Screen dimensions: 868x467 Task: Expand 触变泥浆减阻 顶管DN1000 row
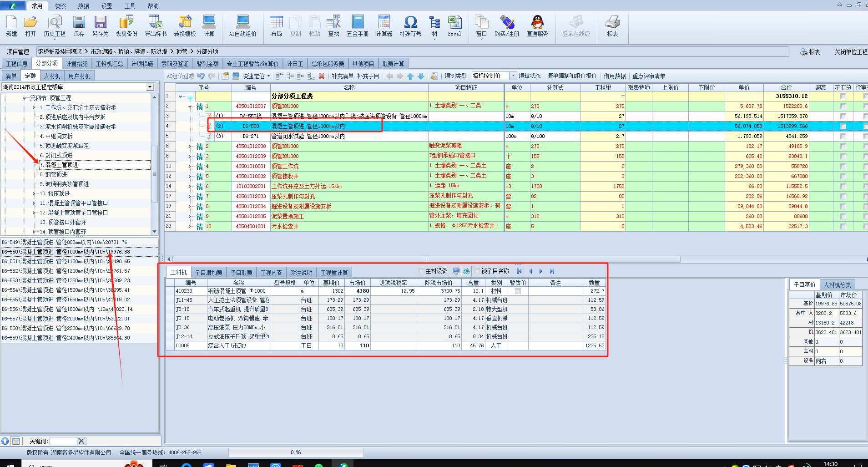click(x=190, y=146)
